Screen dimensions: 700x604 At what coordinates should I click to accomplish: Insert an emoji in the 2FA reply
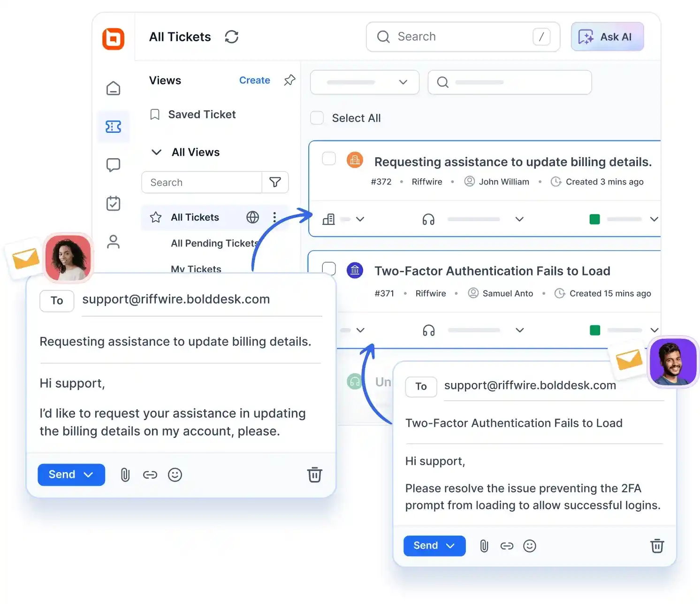pos(530,546)
